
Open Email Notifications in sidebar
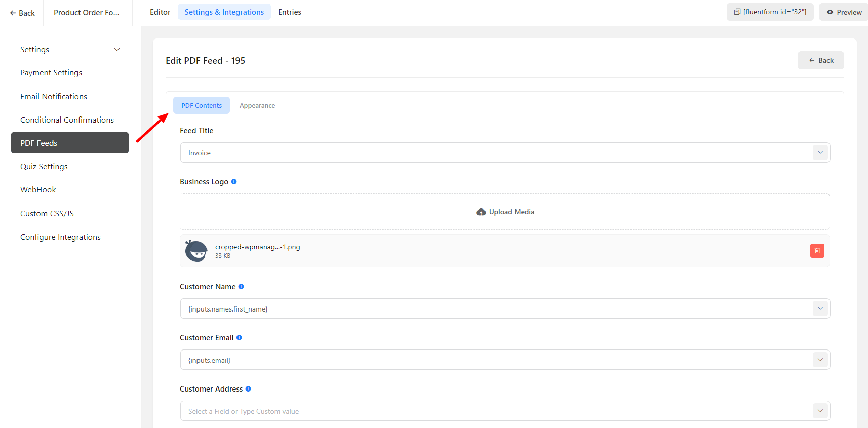54,97
